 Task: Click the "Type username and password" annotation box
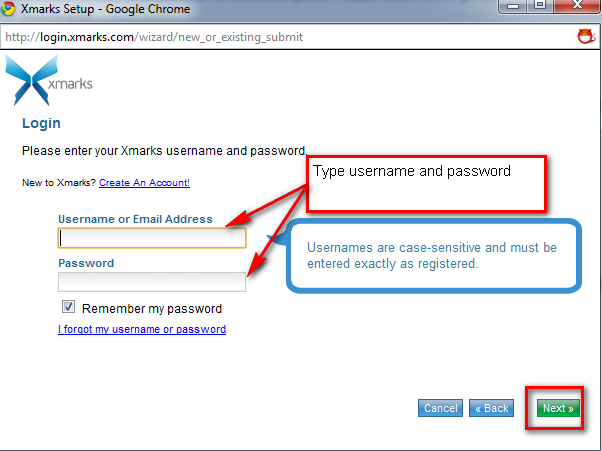(x=427, y=184)
